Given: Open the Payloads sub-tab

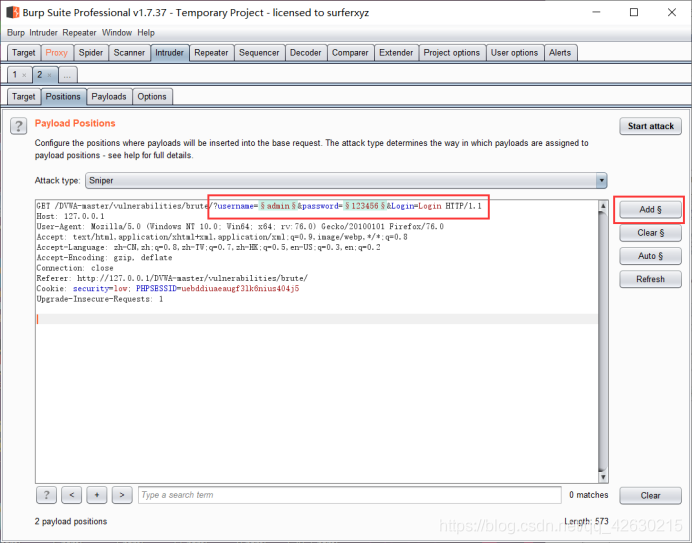Looking at the screenshot, I should (109, 97).
